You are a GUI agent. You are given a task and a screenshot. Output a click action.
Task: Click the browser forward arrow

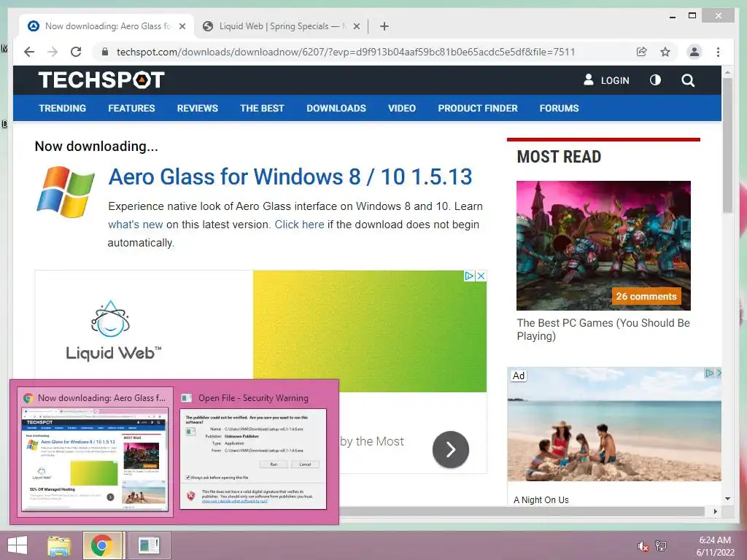click(53, 52)
